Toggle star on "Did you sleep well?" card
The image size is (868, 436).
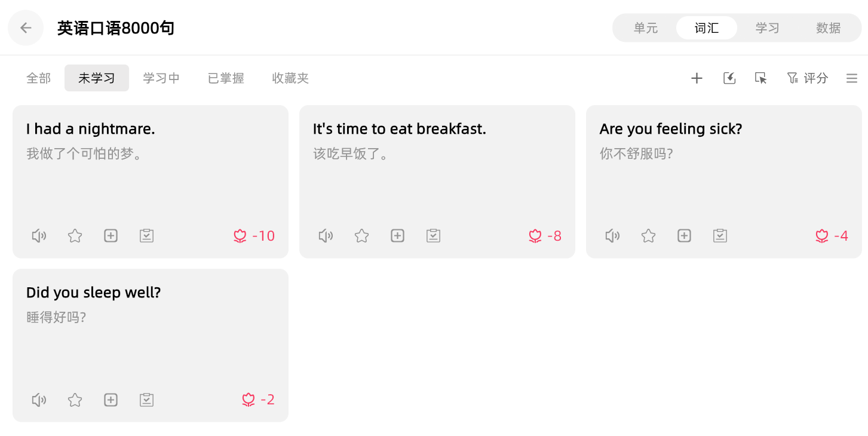click(x=75, y=400)
